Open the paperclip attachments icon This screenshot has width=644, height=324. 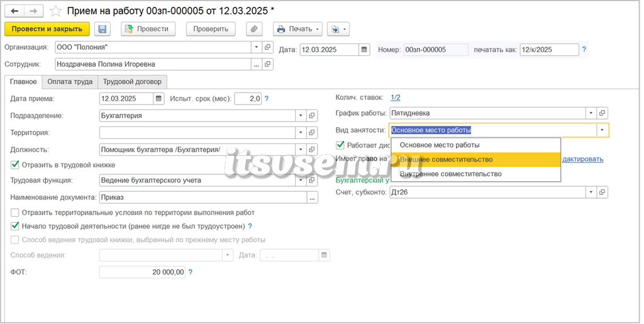click(254, 29)
